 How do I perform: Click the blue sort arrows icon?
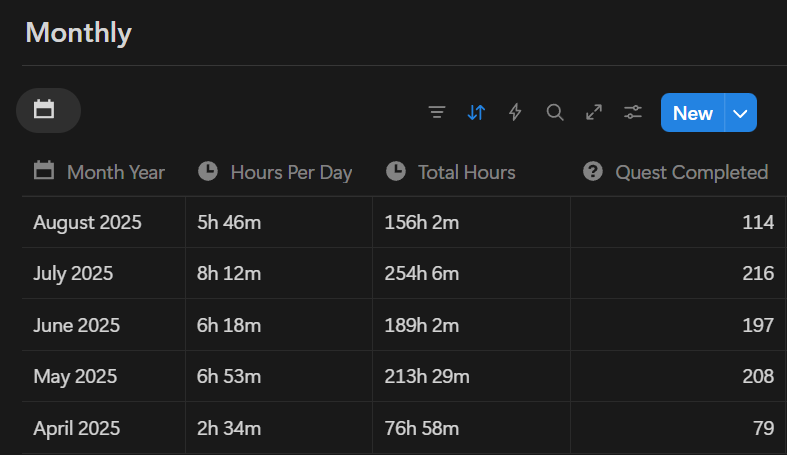476,113
